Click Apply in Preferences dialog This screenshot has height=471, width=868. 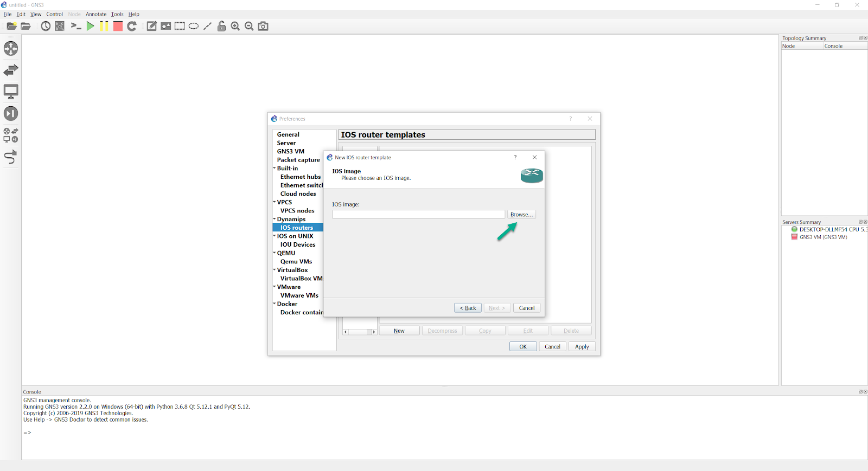582,346
